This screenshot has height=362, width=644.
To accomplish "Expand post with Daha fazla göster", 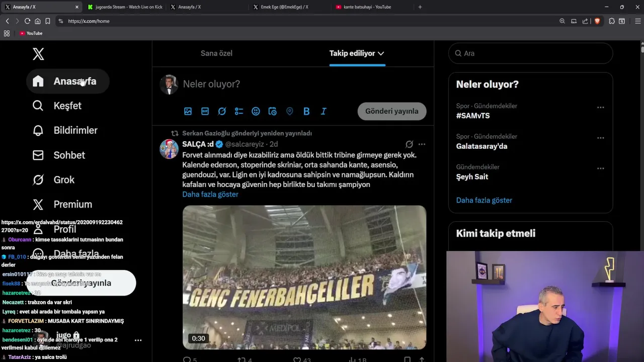I will (210, 194).
